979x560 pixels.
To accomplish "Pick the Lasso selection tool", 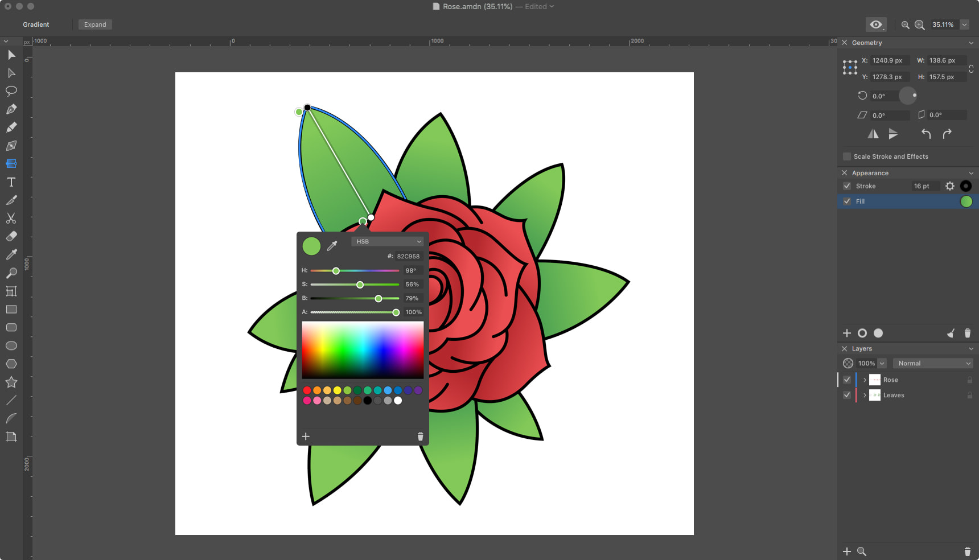I will tap(11, 91).
